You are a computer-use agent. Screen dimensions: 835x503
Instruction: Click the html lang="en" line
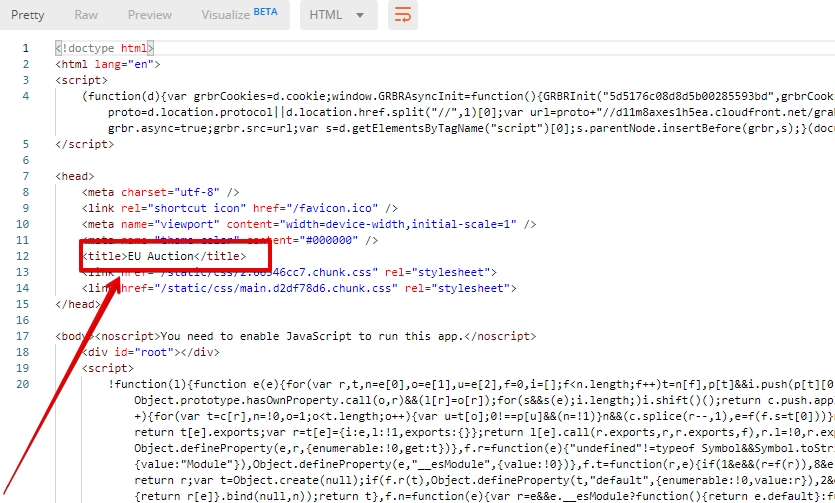[x=108, y=64]
